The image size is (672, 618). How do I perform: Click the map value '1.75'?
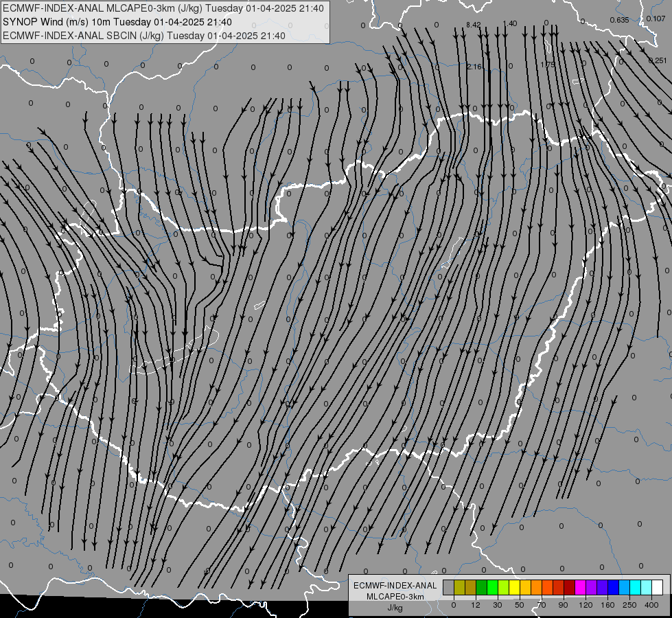click(548, 65)
